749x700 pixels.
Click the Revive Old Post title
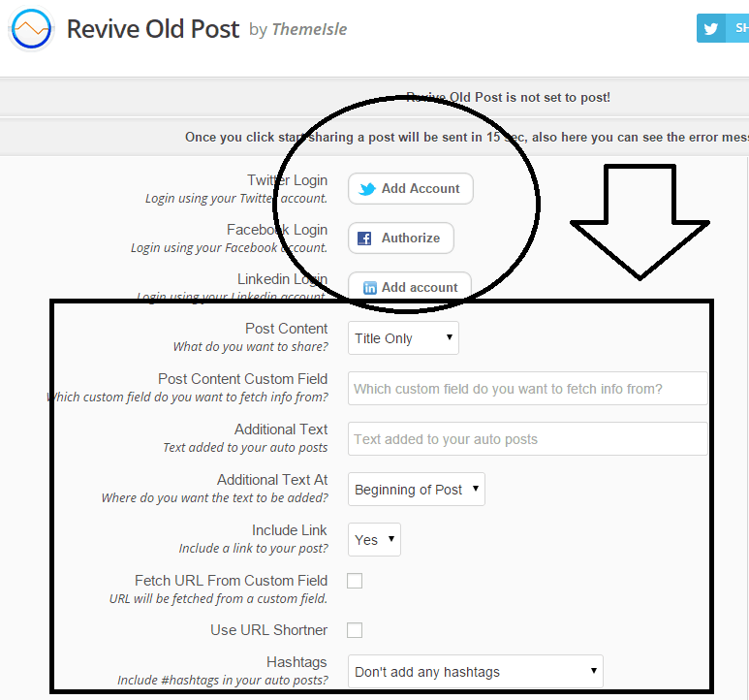coord(152,29)
